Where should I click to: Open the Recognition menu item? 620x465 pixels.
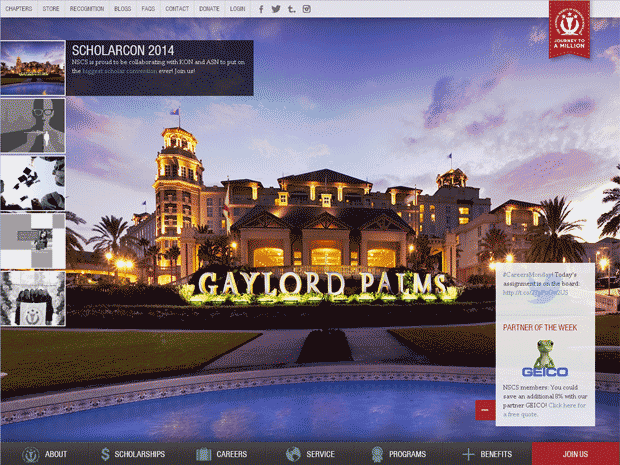tap(87, 9)
